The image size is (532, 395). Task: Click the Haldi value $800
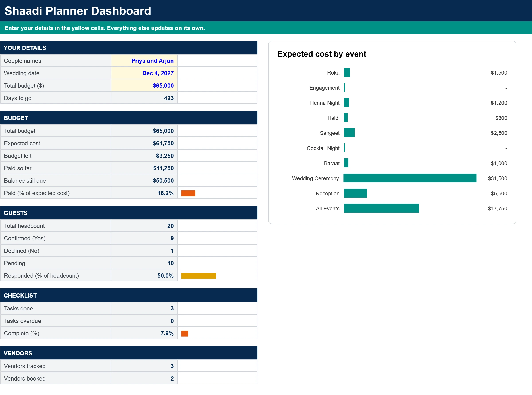501,118
